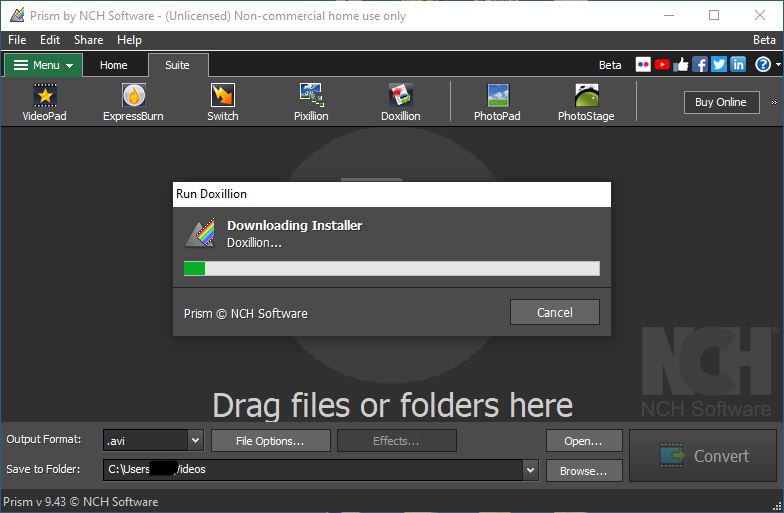784x513 pixels.
Task: Click the Beta label in menu bar
Action: (764, 40)
